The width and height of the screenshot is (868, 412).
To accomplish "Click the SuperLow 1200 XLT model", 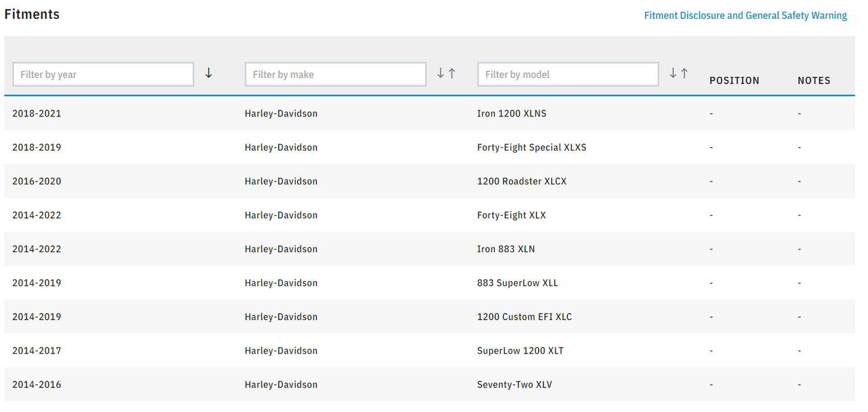I will click(520, 351).
